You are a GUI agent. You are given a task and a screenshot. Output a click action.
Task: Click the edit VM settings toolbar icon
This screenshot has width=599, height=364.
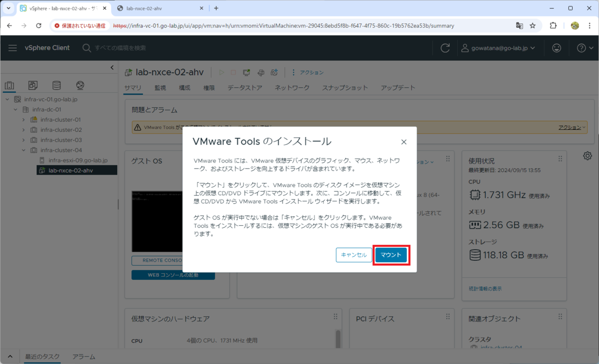[261, 73]
